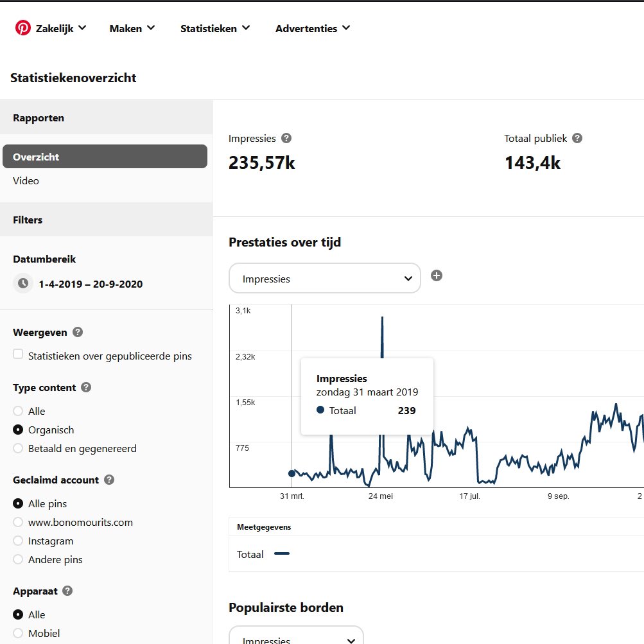Screen dimensions: 644x644
Task: Open the Type content help icon
Action: 86,387
